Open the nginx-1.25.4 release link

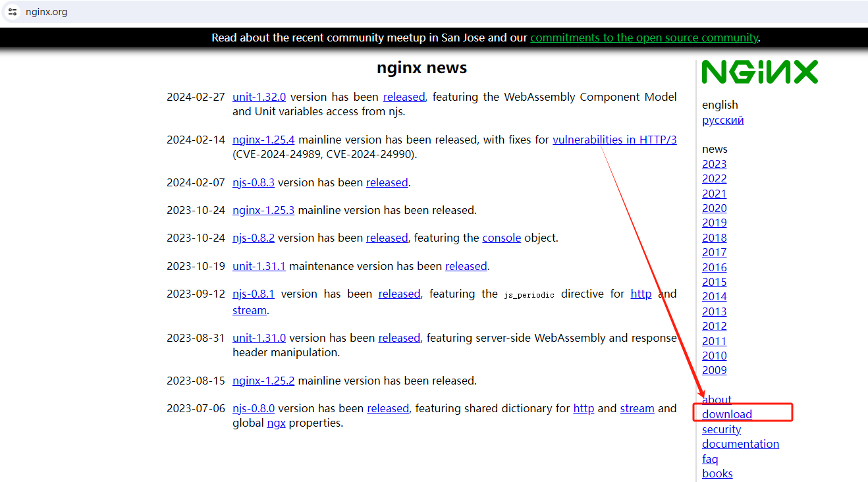point(263,140)
